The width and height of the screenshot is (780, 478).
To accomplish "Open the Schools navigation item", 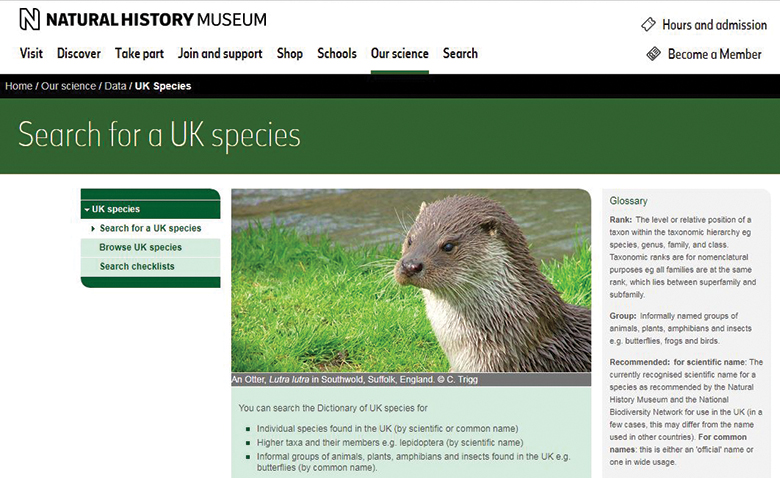I will pyautogui.click(x=337, y=54).
